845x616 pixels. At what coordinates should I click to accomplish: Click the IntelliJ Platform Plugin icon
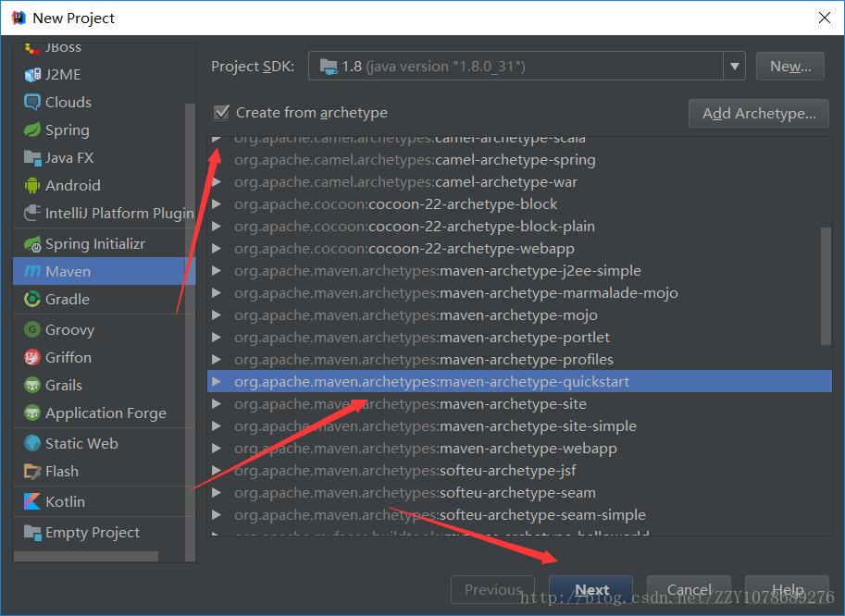[32, 214]
